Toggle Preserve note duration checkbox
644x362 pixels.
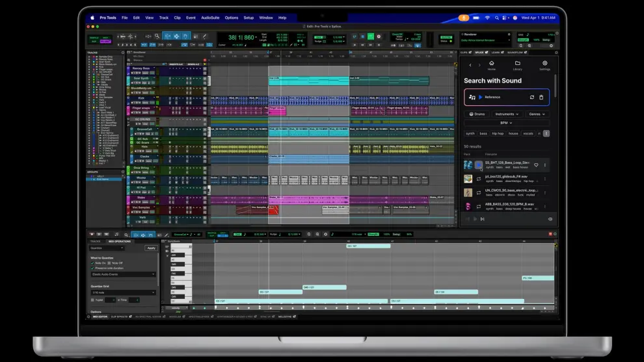click(92, 268)
